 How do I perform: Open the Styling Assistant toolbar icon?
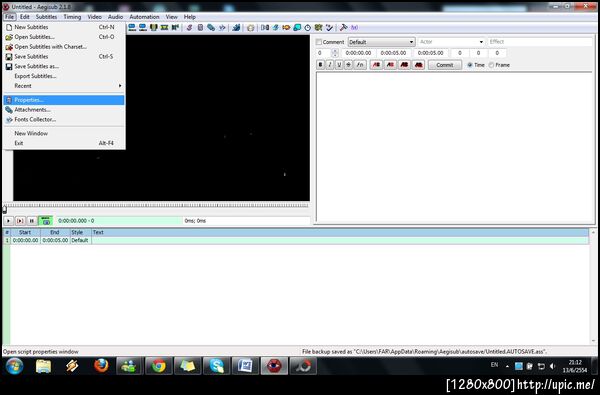coord(275,28)
